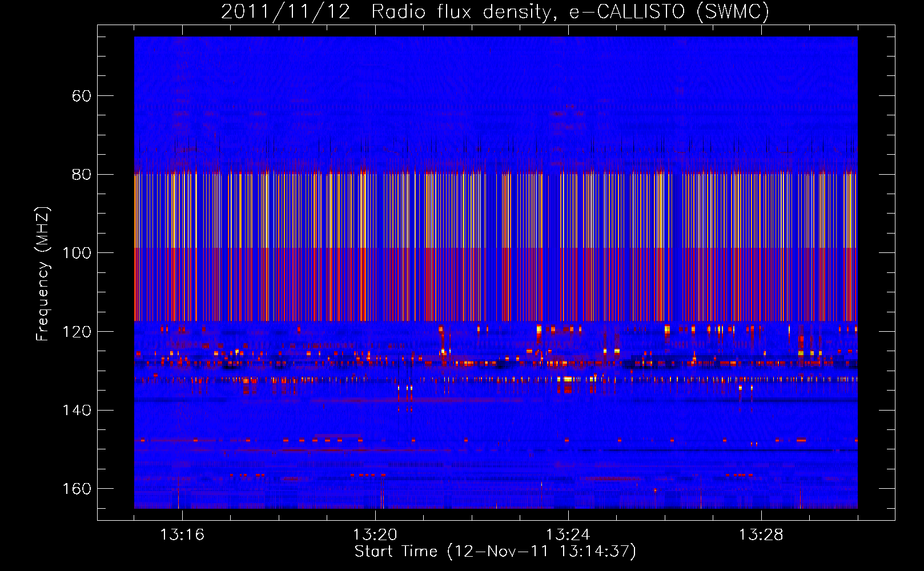This screenshot has width=924, height=571.
Task: Click the '160' frequency tick label
Action: point(77,489)
